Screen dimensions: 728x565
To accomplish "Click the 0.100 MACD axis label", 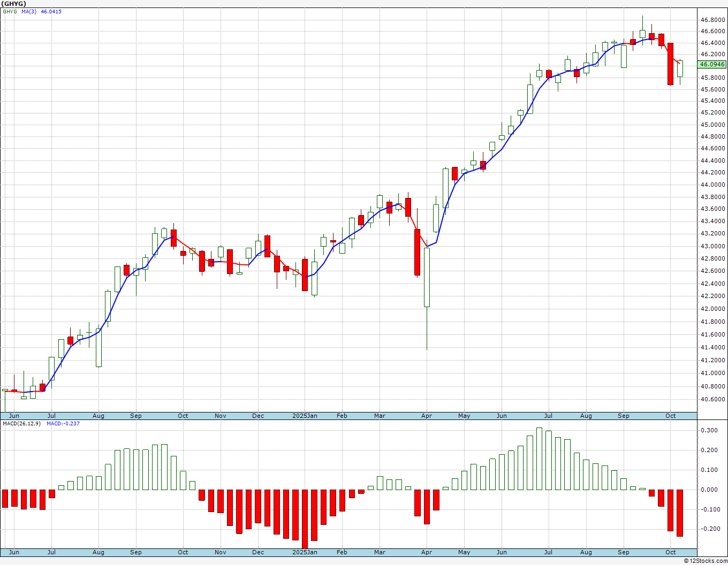I will [x=710, y=470].
